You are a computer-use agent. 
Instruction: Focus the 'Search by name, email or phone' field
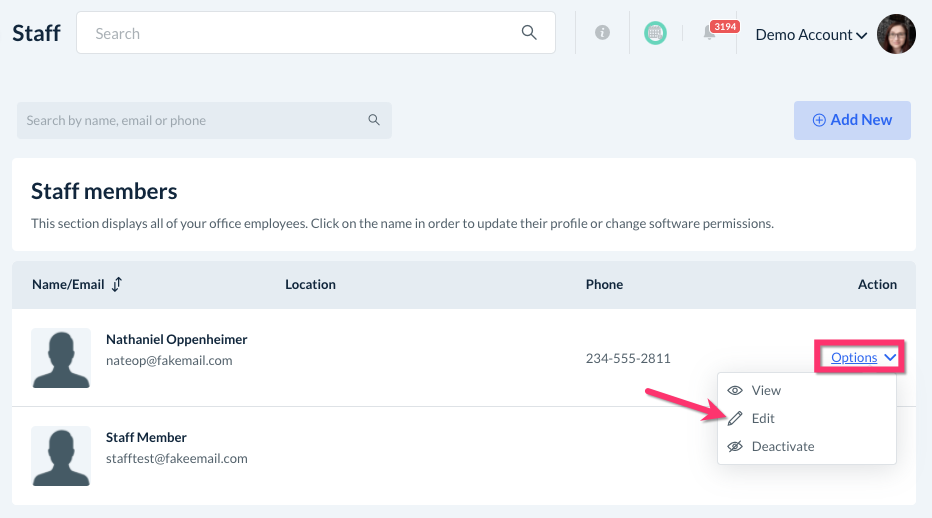click(204, 120)
